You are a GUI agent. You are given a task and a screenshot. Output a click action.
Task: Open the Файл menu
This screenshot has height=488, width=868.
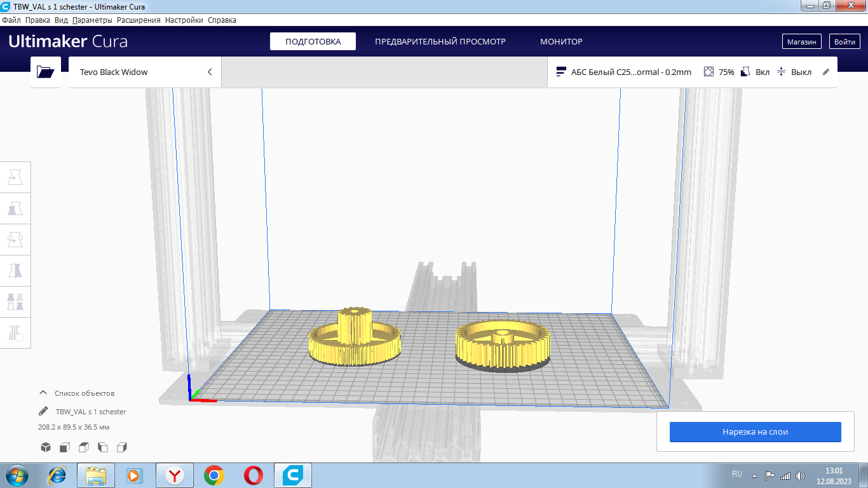(x=11, y=20)
